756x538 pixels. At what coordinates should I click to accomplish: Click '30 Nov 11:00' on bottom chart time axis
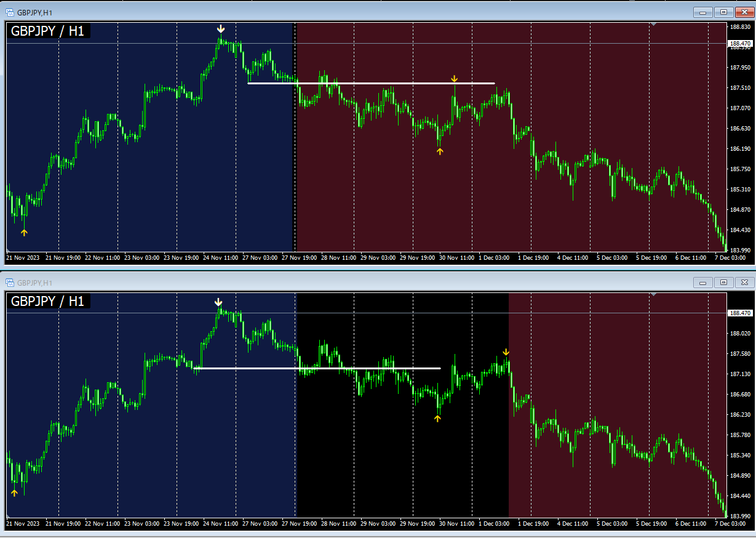(456, 524)
